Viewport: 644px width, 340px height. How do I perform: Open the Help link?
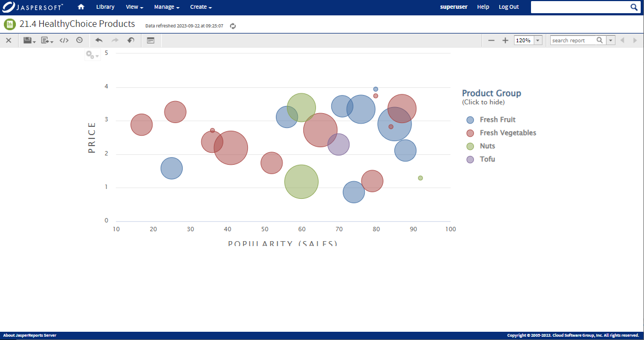click(x=483, y=7)
